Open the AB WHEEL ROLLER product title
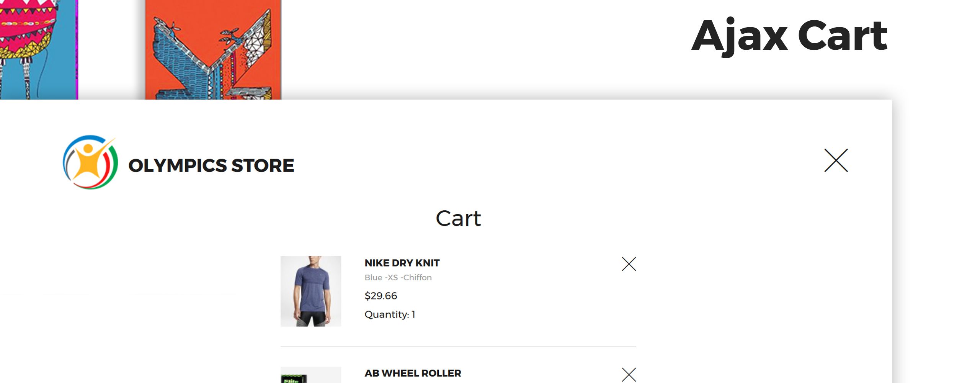This screenshot has width=980, height=383. point(413,373)
